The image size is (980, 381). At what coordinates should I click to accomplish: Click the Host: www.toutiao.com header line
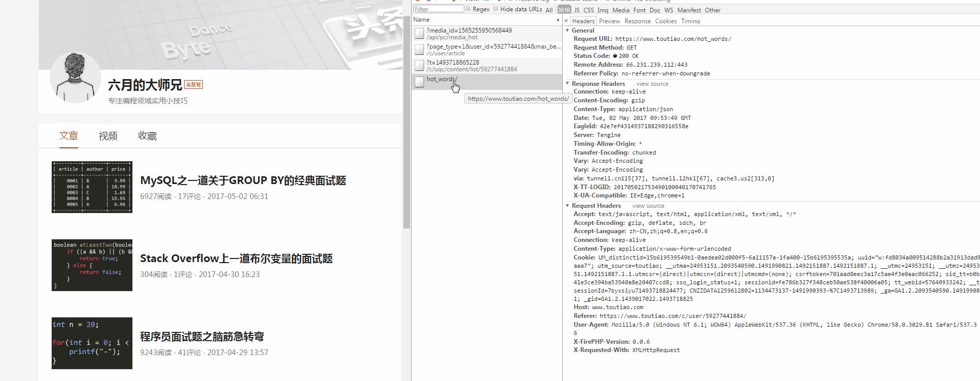click(x=608, y=307)
